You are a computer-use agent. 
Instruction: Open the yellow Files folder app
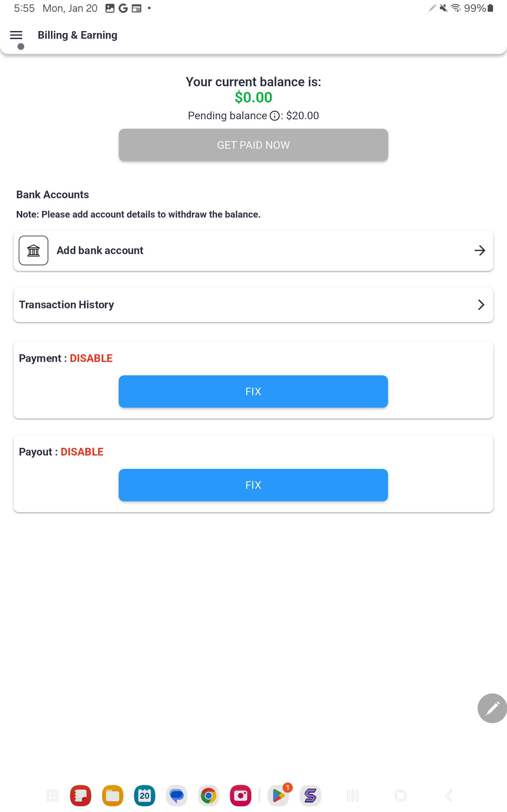pyautogui.click(x=112, y=796)
